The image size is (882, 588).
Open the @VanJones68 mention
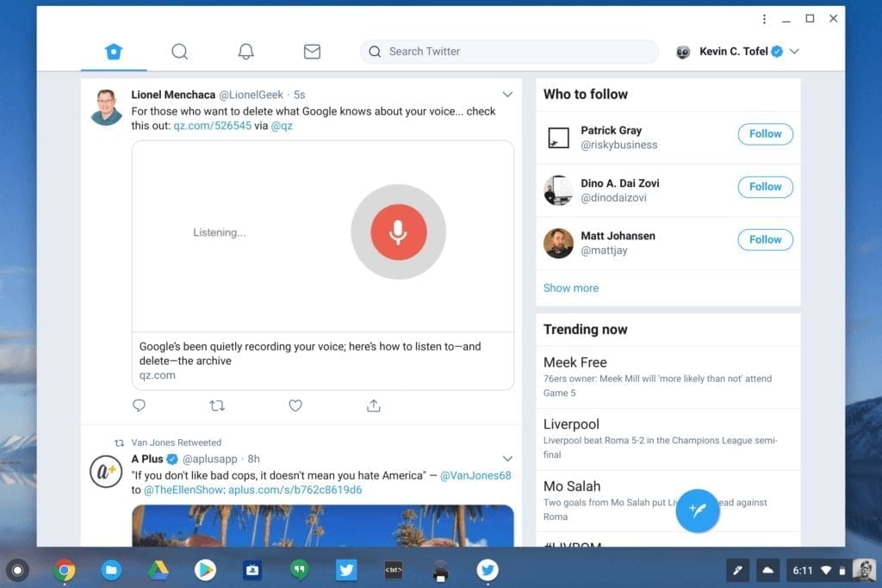coord(475,475)
